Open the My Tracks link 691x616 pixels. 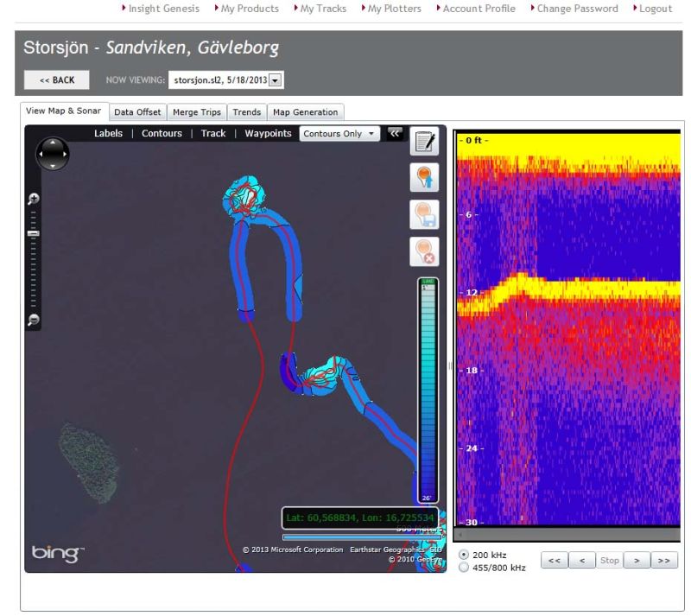click(x=322, y=9)
